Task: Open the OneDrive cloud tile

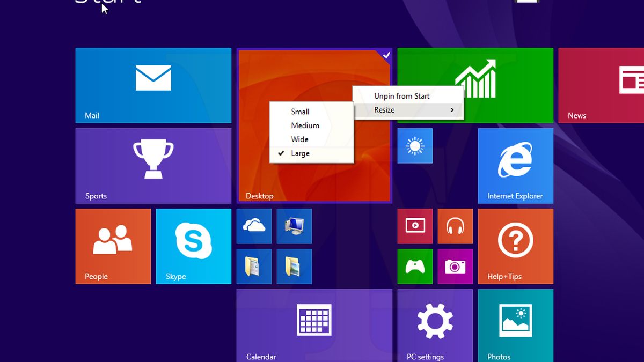Action: (x=254, y=226)
